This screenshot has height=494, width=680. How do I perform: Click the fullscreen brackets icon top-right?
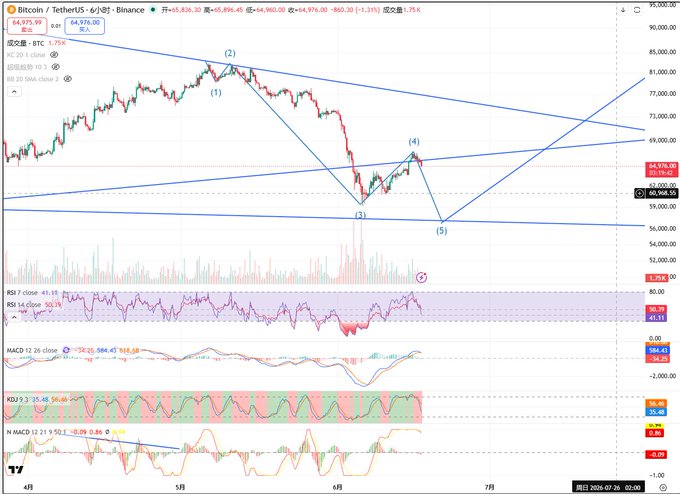(x=637, y=10)
